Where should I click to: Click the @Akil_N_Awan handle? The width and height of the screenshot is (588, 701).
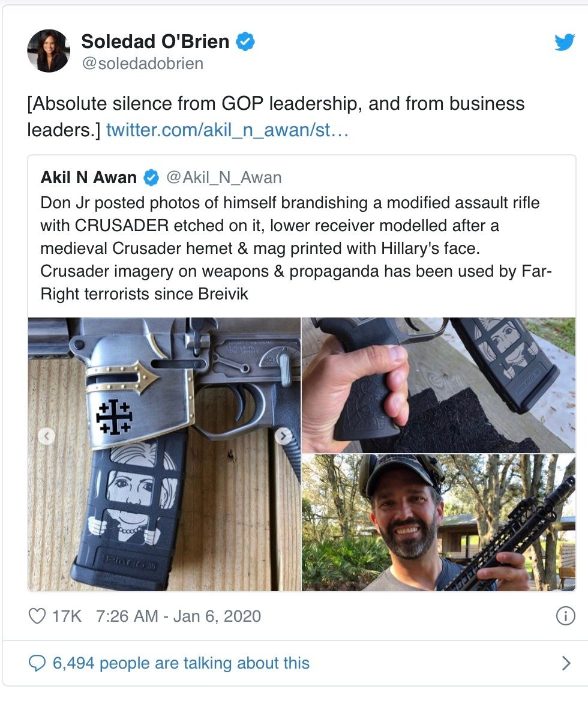(223, 178)
